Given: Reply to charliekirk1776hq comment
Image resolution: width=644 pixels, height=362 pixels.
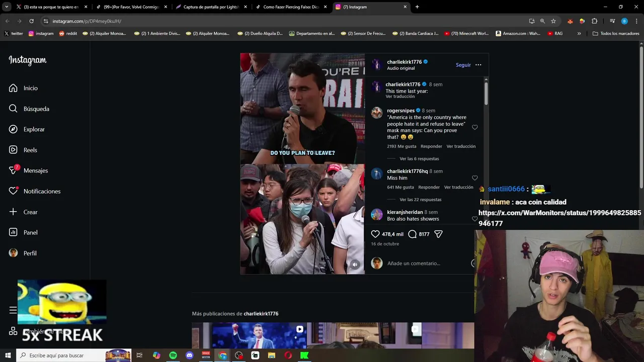Looking at the screenshot, I should tap(429, 187).
